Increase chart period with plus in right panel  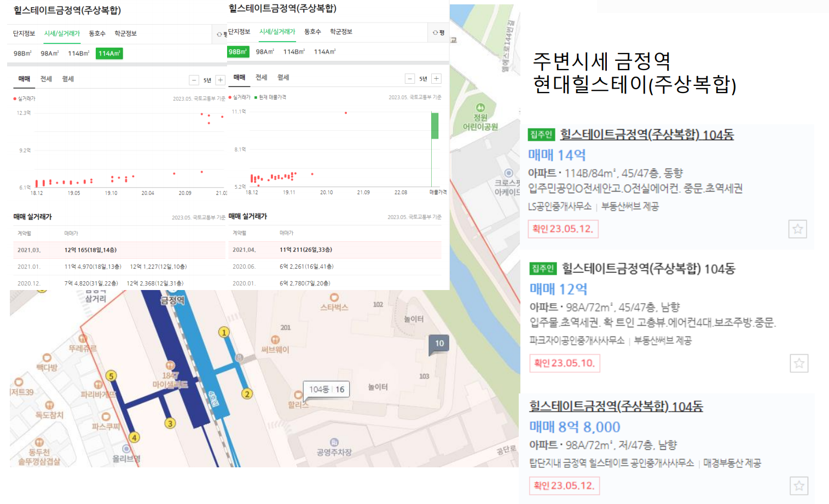click(x=436, y=79)
